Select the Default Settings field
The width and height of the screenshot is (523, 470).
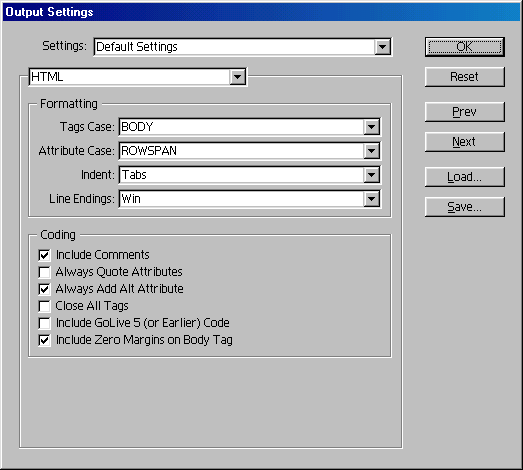[234, 47]
